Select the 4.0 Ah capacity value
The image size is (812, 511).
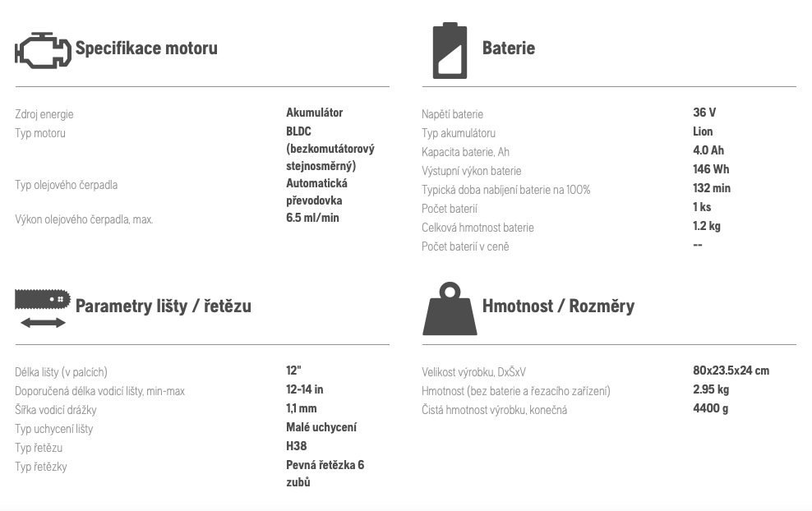(x=708, y=150)
